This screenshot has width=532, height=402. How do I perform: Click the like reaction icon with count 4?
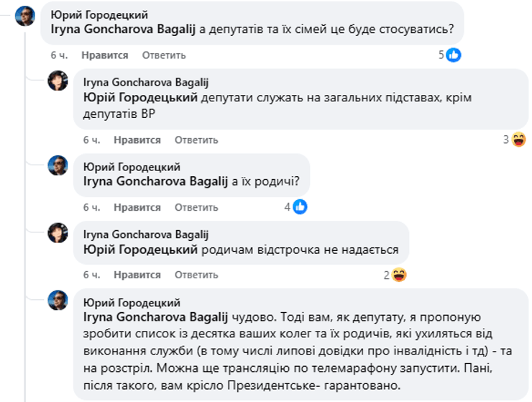pyautogui.click(x=300, y=207)
